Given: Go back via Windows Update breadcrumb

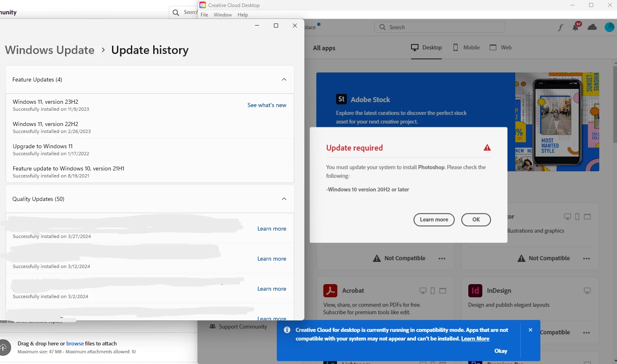Looking at the screenshot, I should 50,50.
